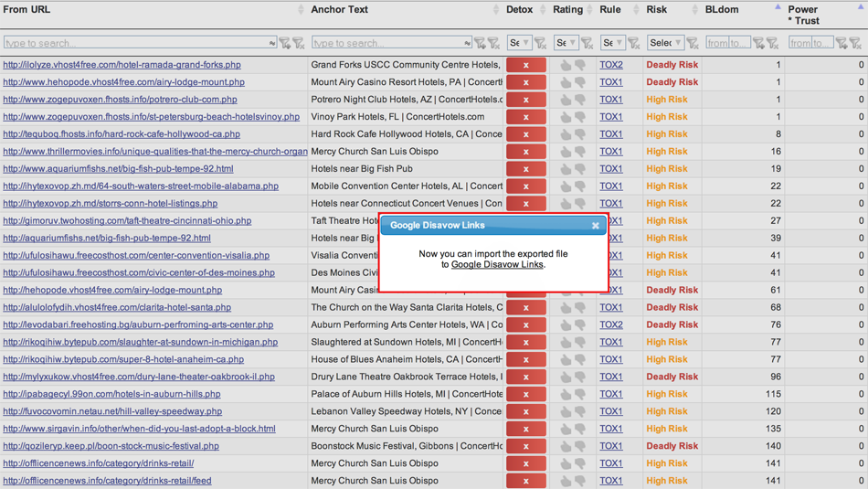Open the Risk Select dropdown
Screen dimensions: 868x489
(665, 43)
